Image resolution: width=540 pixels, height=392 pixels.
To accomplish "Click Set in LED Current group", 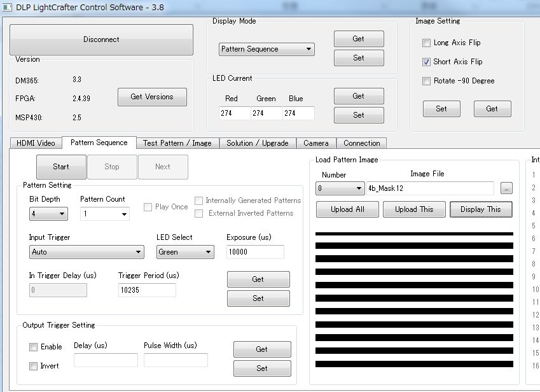I will (359, 115).
